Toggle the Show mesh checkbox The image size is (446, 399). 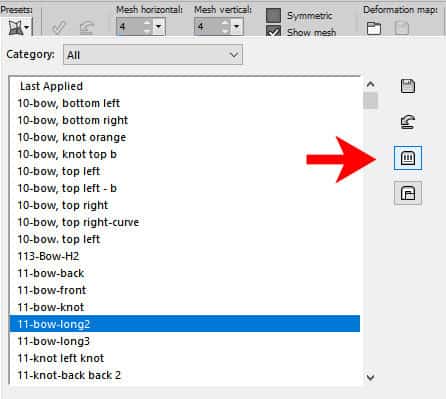[x=273, y=31]
